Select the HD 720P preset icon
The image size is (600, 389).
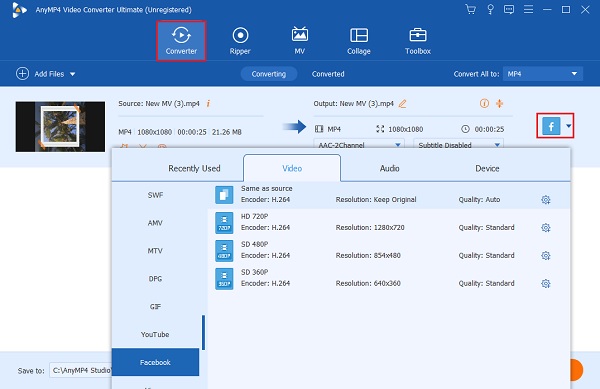[x=224, y=223]
